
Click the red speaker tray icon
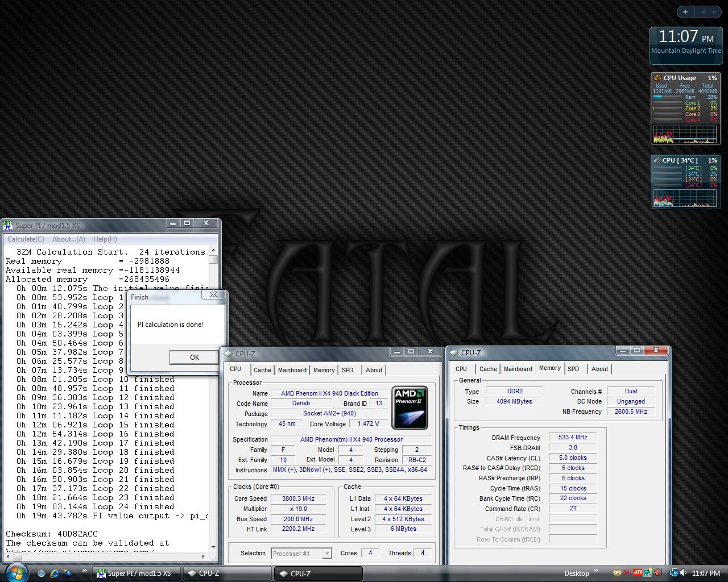pyautogui.click(x=657, y=573)
